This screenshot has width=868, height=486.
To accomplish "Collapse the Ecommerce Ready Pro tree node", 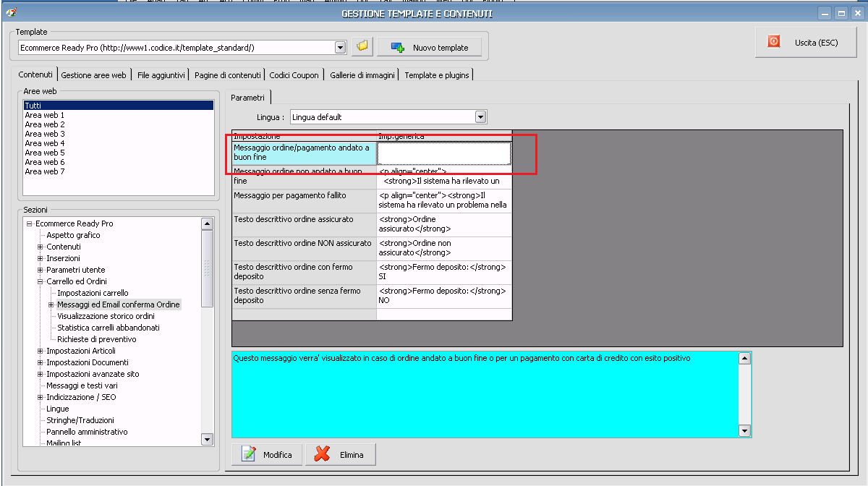I will (30, 223).
